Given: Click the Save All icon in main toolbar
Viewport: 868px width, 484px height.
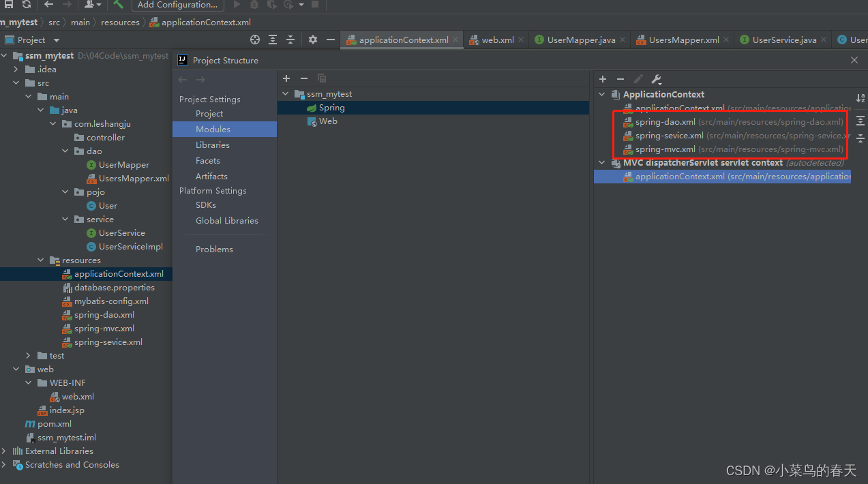Looking at the screenshot, I should pyautogui.click(x=9, y=4).
